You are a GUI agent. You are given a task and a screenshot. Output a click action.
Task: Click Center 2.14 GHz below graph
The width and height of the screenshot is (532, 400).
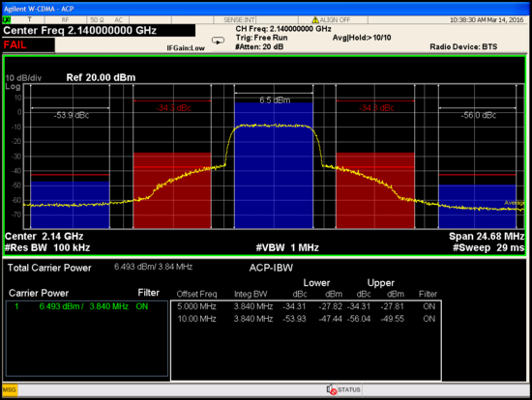44,237
